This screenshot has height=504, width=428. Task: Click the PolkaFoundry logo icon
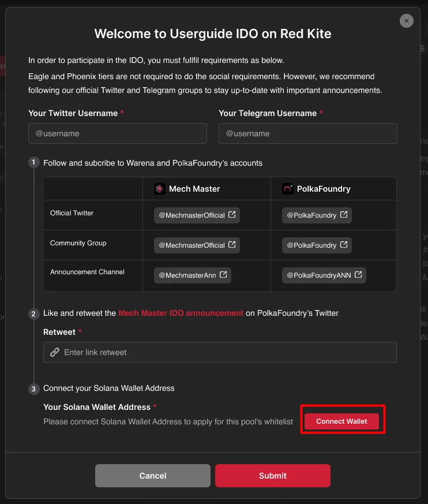[x=288, y=189]
